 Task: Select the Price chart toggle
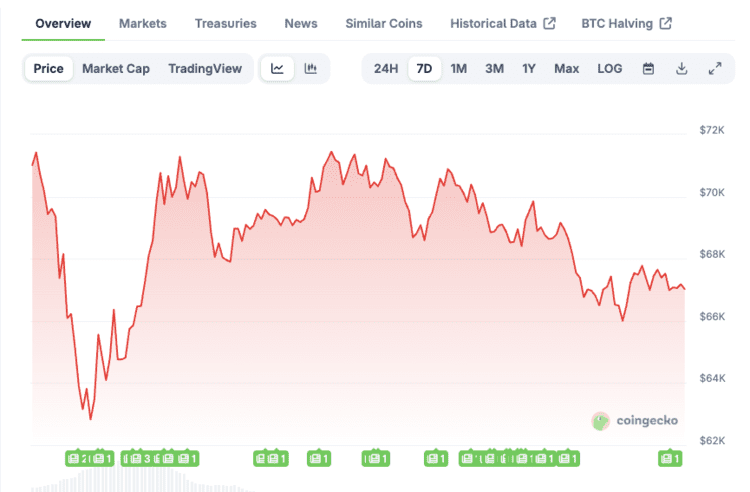(x=48, y=69)
